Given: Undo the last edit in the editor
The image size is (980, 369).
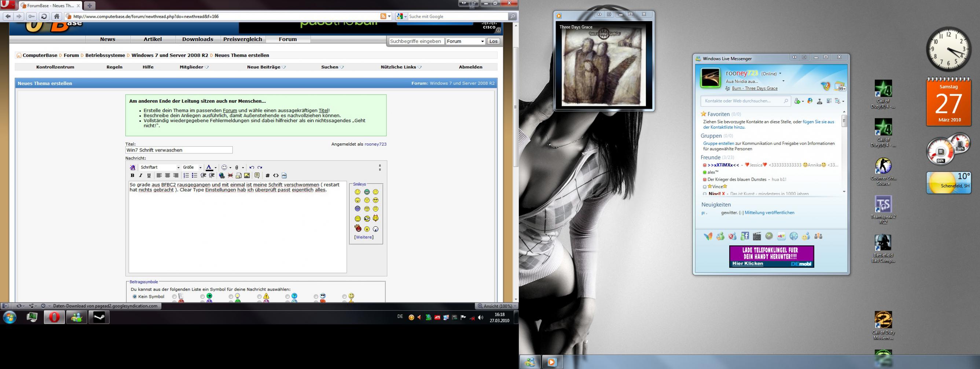Looking at the screenshot, I should point(252,168).
